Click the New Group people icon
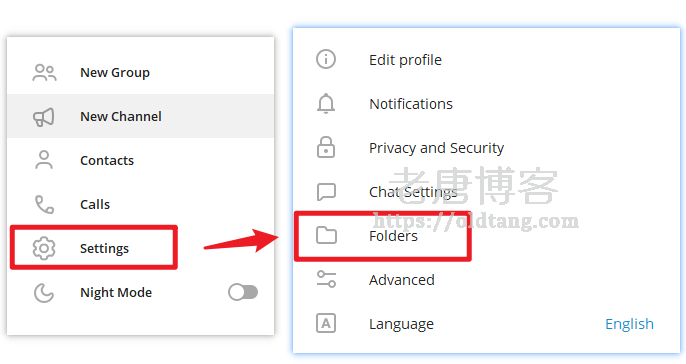The height and width of the screenshot is (364, 686). click(x=44, y=73)
